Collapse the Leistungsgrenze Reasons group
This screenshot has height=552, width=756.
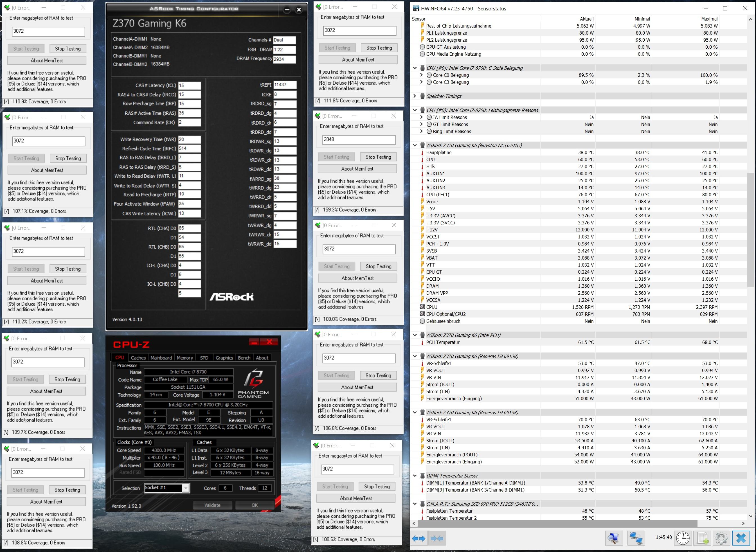pyautogui.click(x=415, y=110)
